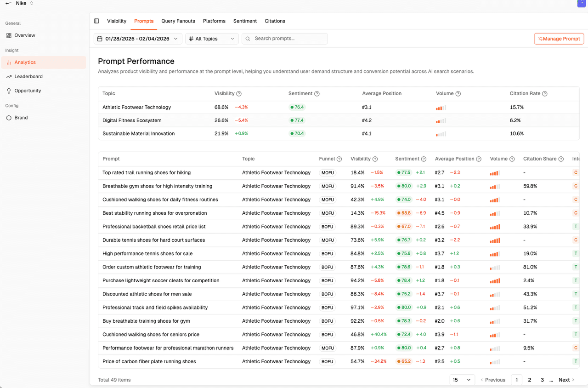Screen dimensions: 588x388
Task: Click the Overview grid icon
Action: pyautogui.click(x=9, y=35)
